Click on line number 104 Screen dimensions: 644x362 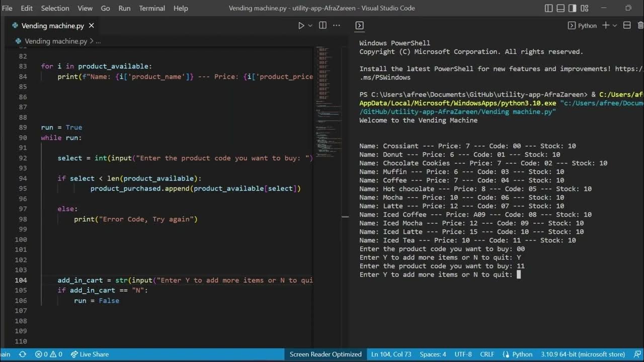(21, 280)
